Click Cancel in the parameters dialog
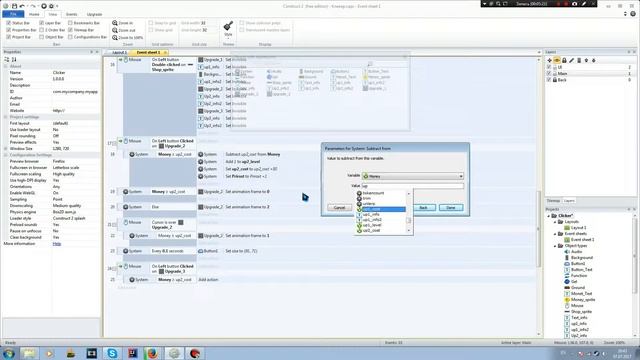640x360 pixels. [x=339, y=208]
